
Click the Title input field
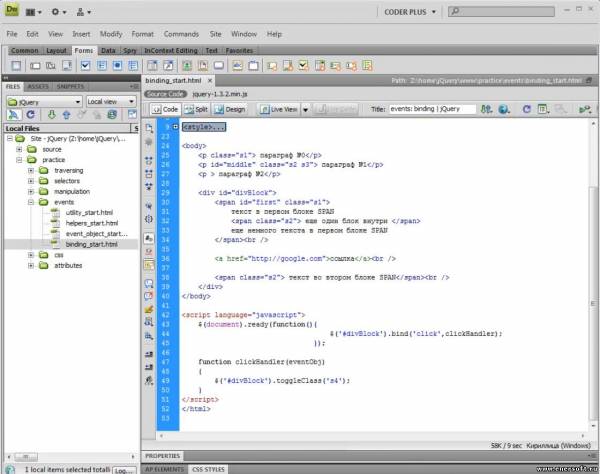pyautogui.click(x=432, y=109)
